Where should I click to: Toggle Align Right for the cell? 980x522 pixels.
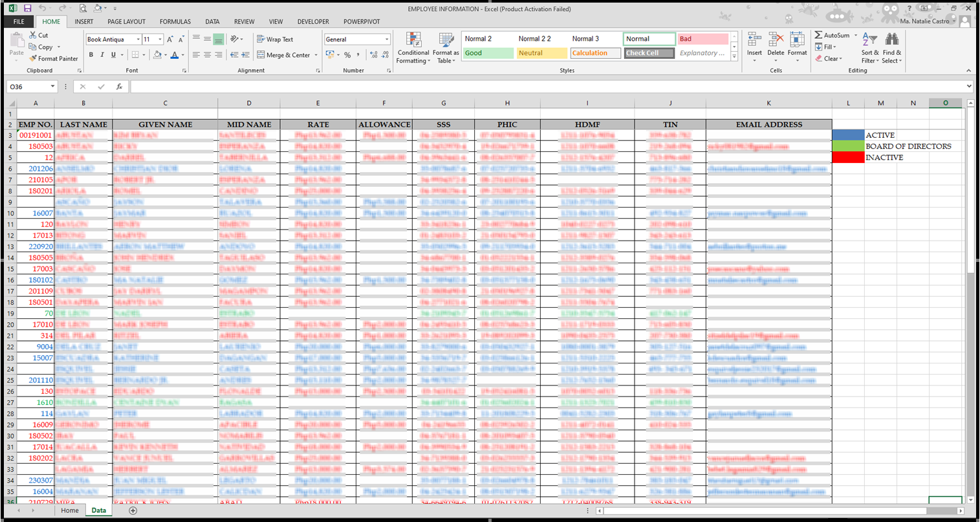coord(219,55)
